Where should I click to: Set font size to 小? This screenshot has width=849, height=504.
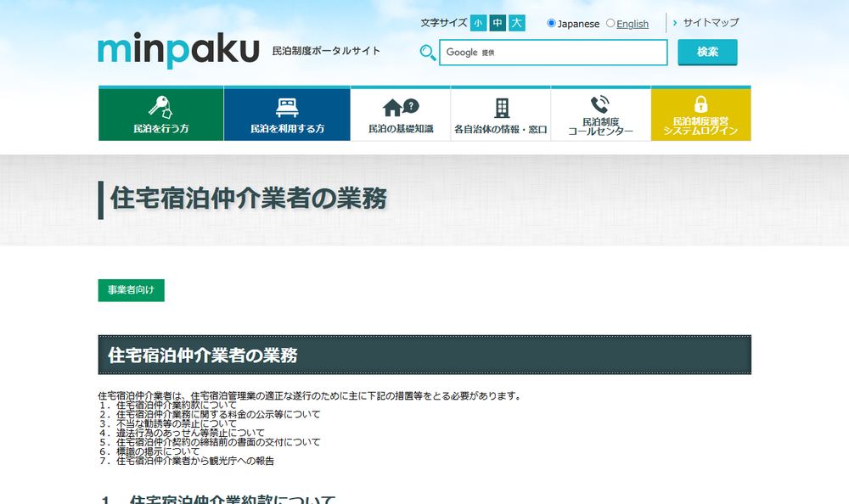tap(478, 23)
